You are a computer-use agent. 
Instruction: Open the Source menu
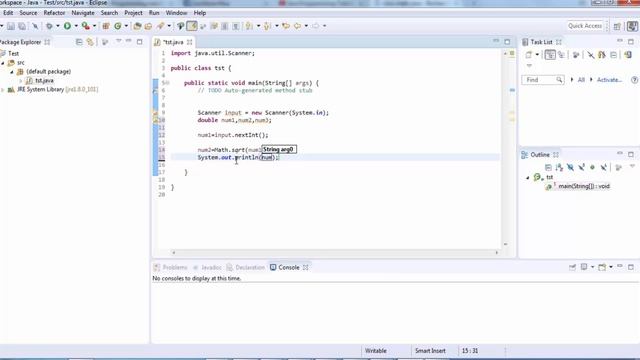[x=28, y=13]
